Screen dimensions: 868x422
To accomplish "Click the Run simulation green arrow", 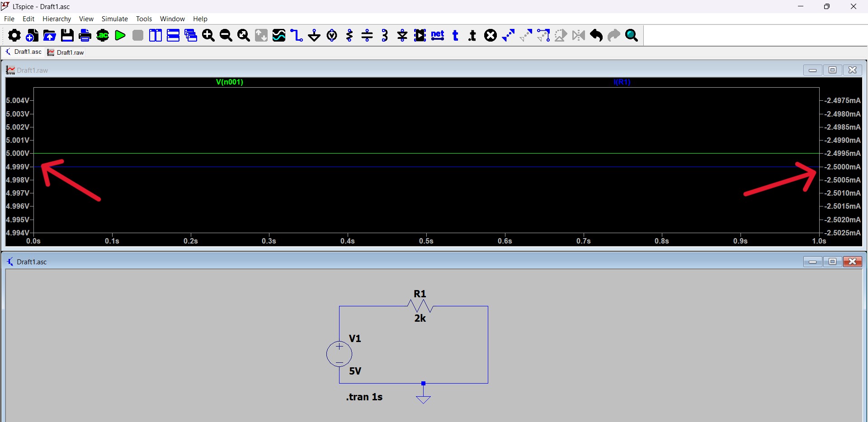I will pyautogui.click(x=120, y=35).
